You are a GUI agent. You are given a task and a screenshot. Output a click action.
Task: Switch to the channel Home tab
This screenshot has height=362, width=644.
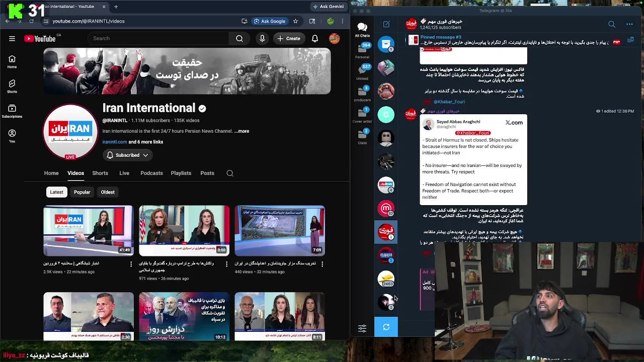point(51,173)
